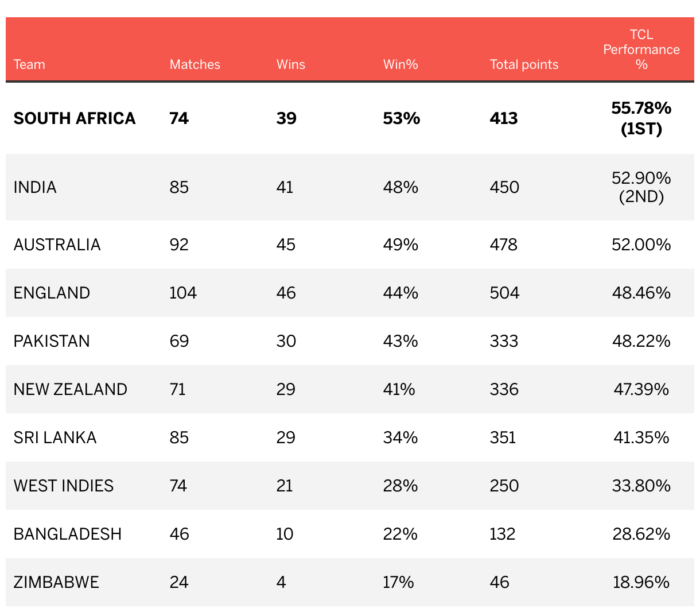Viewport: 700px width, 612px height.
Task: Click the Team column header
Action: [29, 64]
